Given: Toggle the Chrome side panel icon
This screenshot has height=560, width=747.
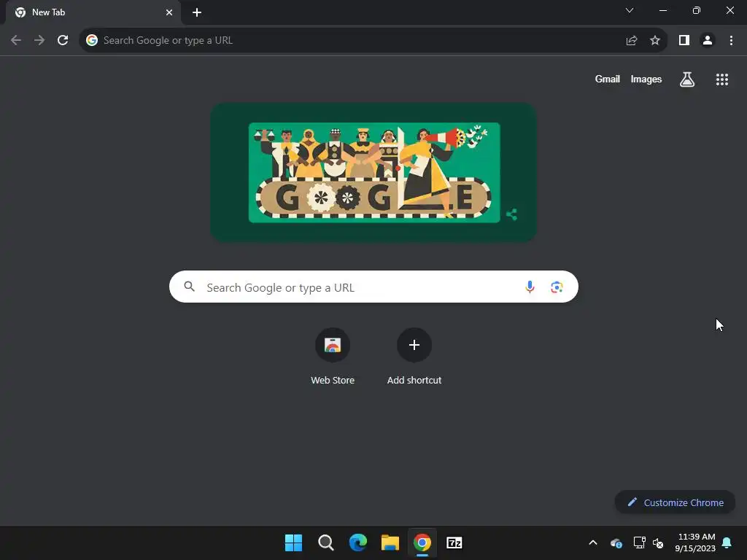Looking at the screenshot, I should 684,41.
